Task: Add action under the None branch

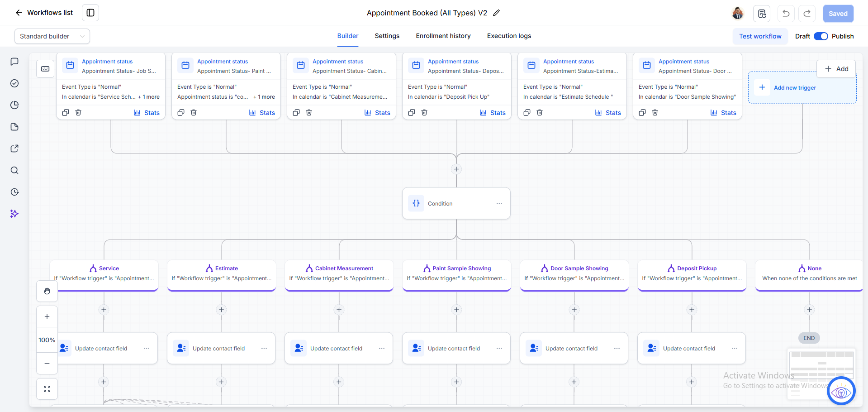Action: 809,310
